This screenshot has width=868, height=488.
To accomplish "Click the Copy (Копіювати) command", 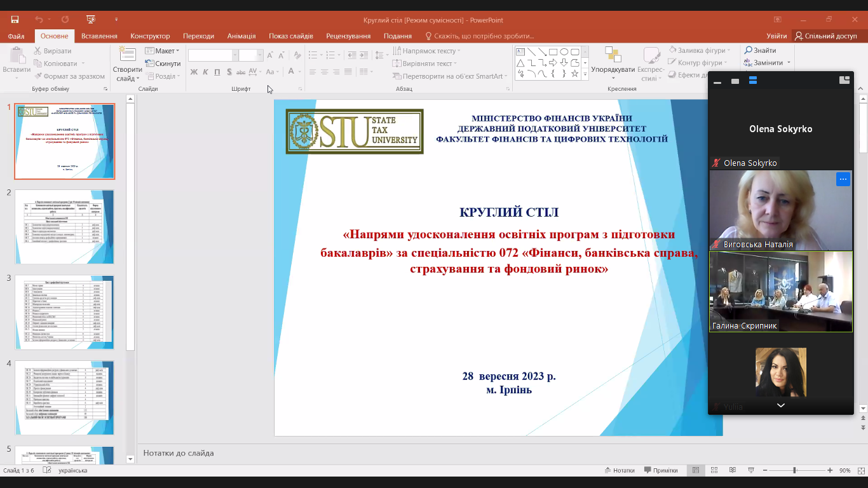I will pos(55,64).
